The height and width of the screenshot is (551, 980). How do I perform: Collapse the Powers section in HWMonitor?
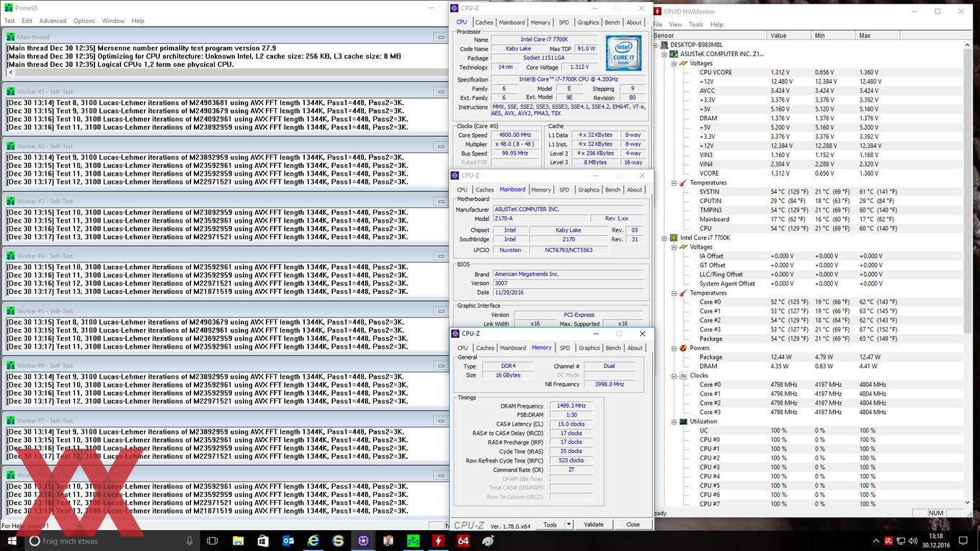674,348
